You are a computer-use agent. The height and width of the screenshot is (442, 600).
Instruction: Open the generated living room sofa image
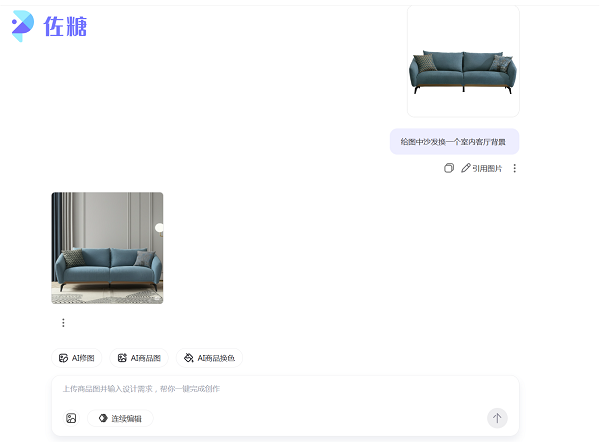(107, 248)
